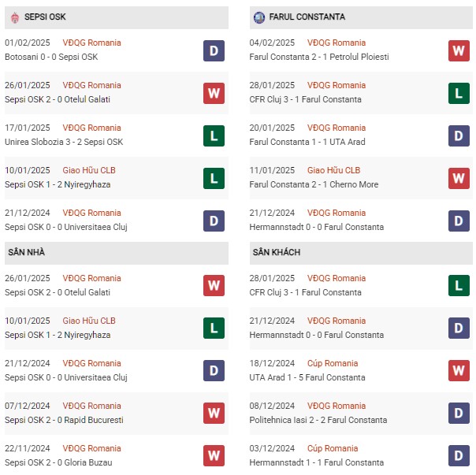The width and height of the screenshot is (476, 475).
Task: Select the W badge for Sepsi OSK vs Gloria Buzau
Action: coord(214,455)
